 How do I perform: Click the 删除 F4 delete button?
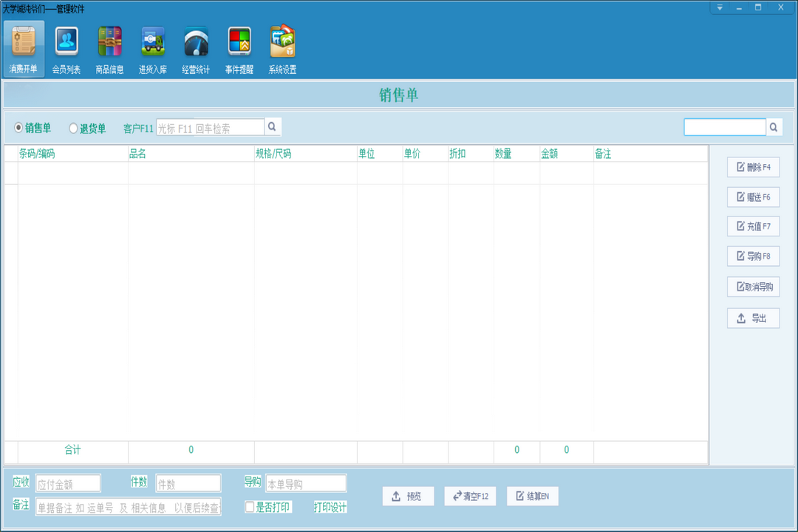point(754,166)
